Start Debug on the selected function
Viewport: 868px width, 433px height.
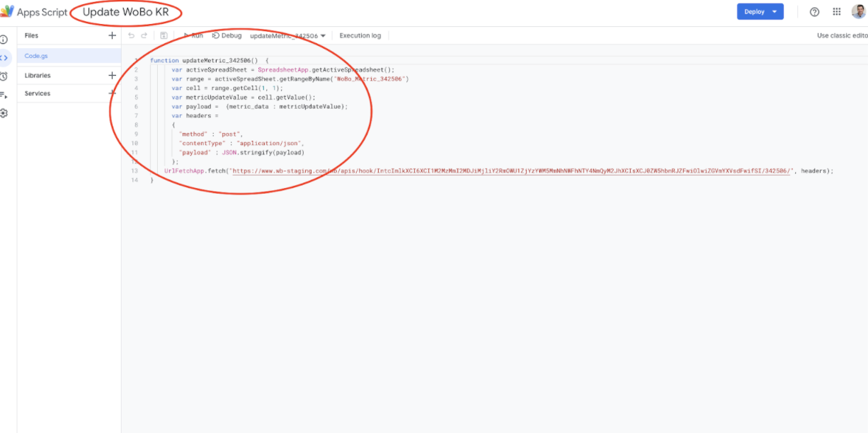pyautogui.click(x=227, y=35)
